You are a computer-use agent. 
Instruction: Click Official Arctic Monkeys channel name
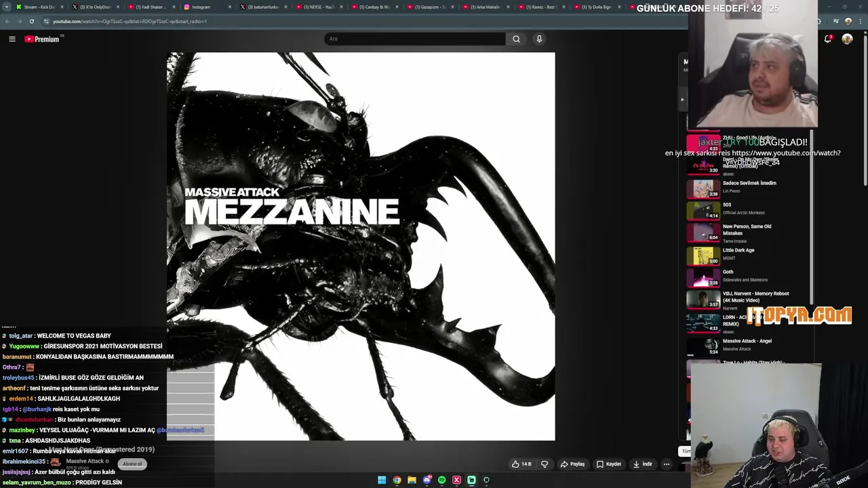coord(744,213)
